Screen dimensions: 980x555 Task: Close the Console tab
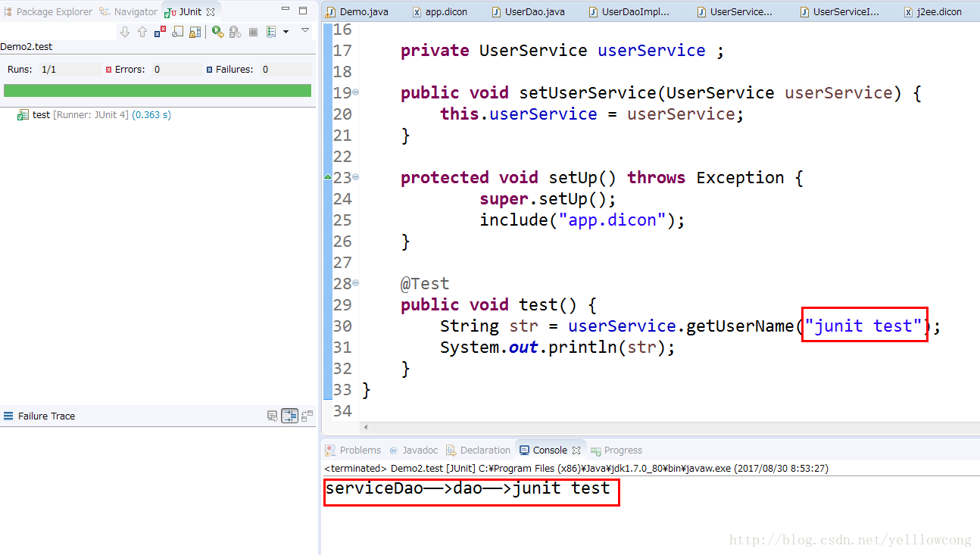576,450
